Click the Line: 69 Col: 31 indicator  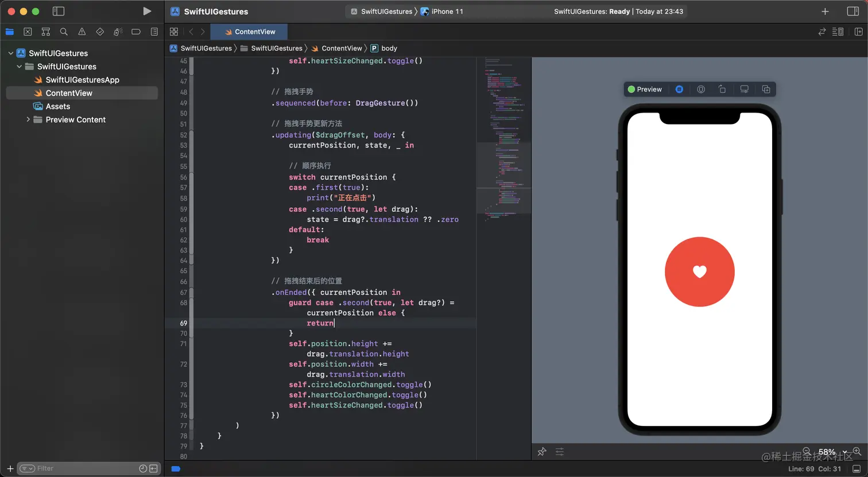(815, 468)
